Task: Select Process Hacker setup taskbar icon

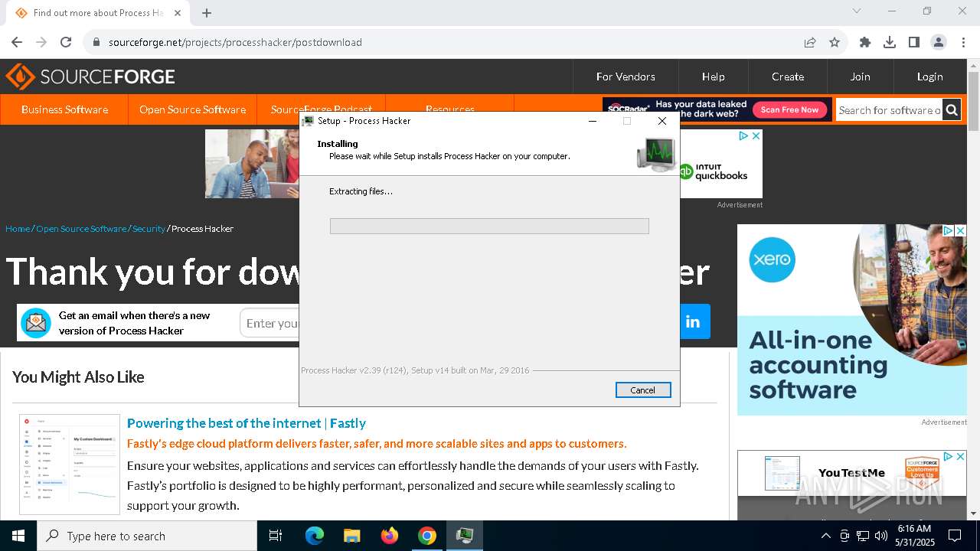Action: [465, 536]
